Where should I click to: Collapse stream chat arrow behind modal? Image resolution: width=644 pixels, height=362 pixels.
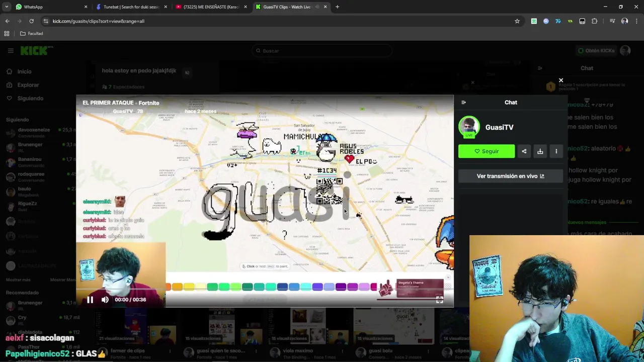[540, 68]
